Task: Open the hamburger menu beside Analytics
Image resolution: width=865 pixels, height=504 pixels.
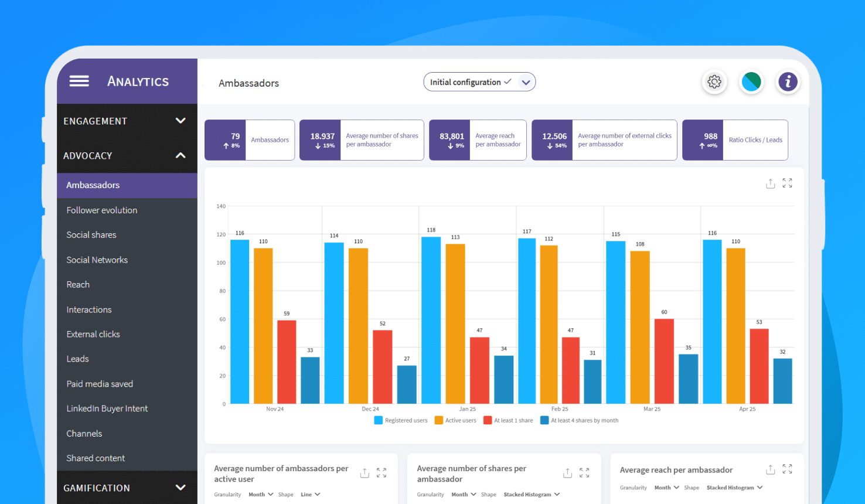Action: click(79, 81)
